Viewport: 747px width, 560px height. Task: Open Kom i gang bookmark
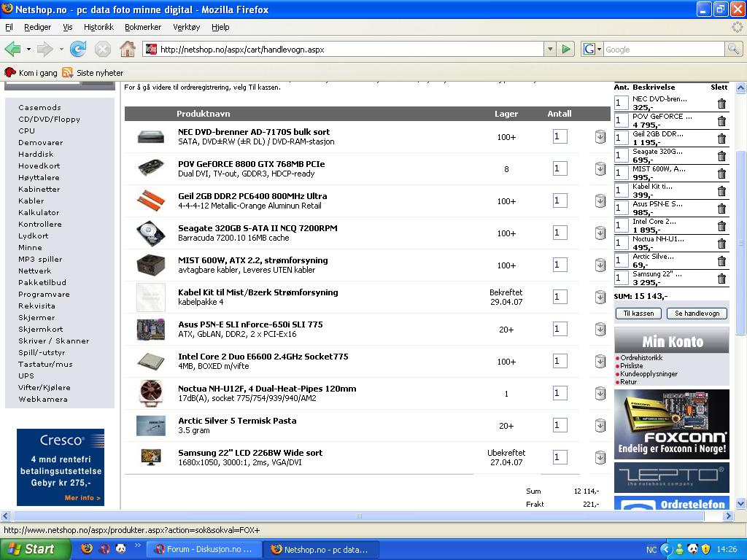(31, 73)
